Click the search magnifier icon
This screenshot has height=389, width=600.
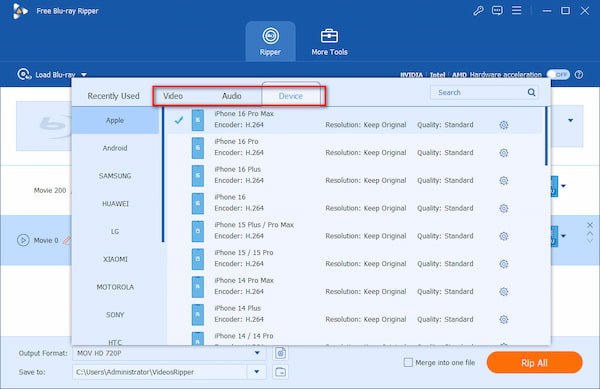click(531, 92)
